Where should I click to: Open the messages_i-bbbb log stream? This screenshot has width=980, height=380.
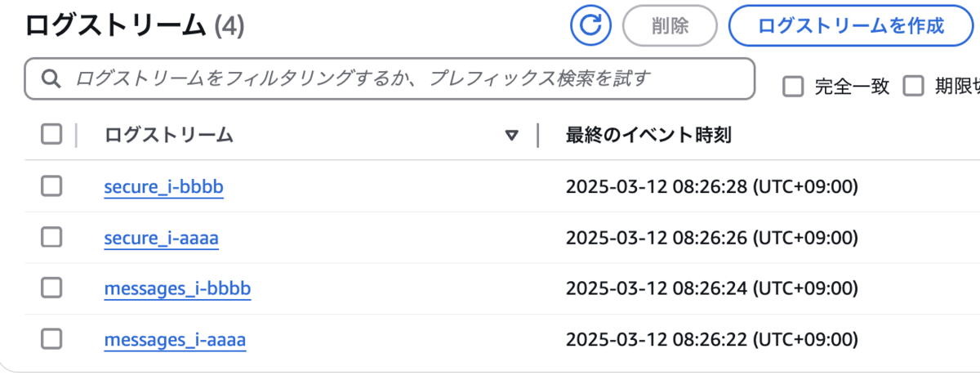click(x=177, y=289)
